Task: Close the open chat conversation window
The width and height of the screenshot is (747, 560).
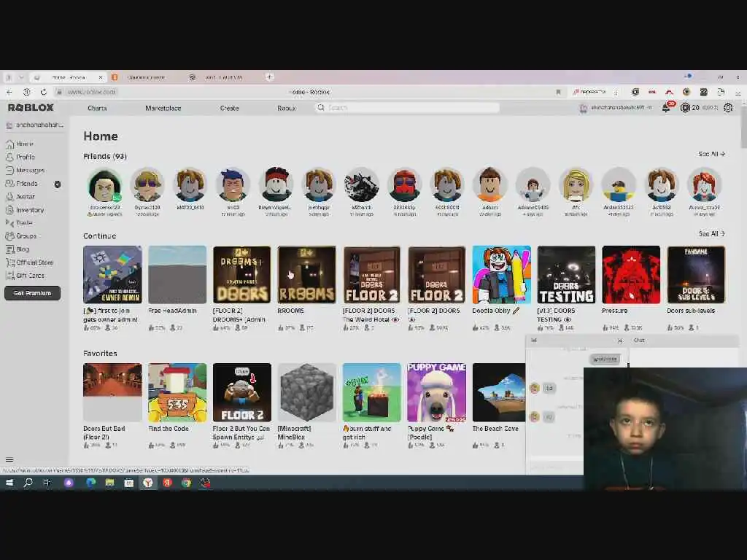Action: 620,341
